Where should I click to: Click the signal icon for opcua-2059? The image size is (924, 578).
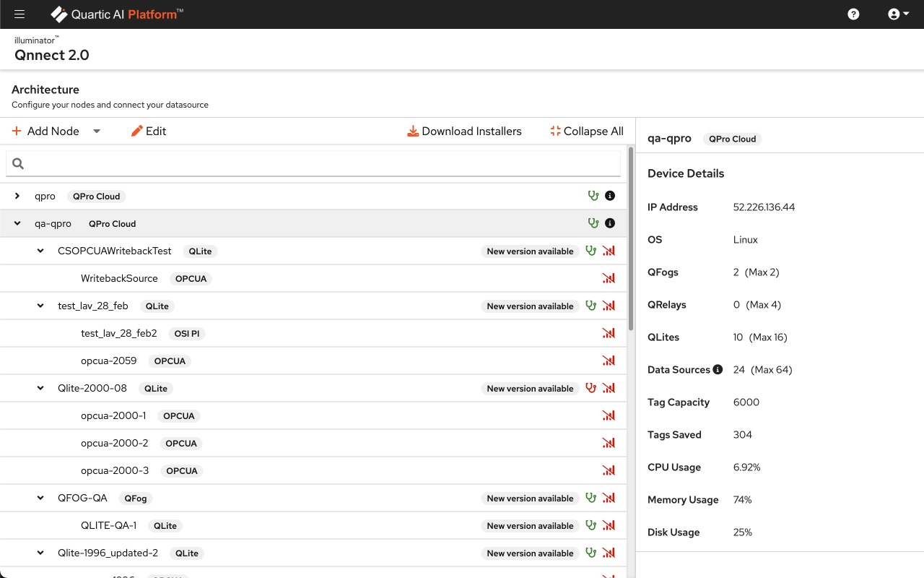(x=609, y=361)
